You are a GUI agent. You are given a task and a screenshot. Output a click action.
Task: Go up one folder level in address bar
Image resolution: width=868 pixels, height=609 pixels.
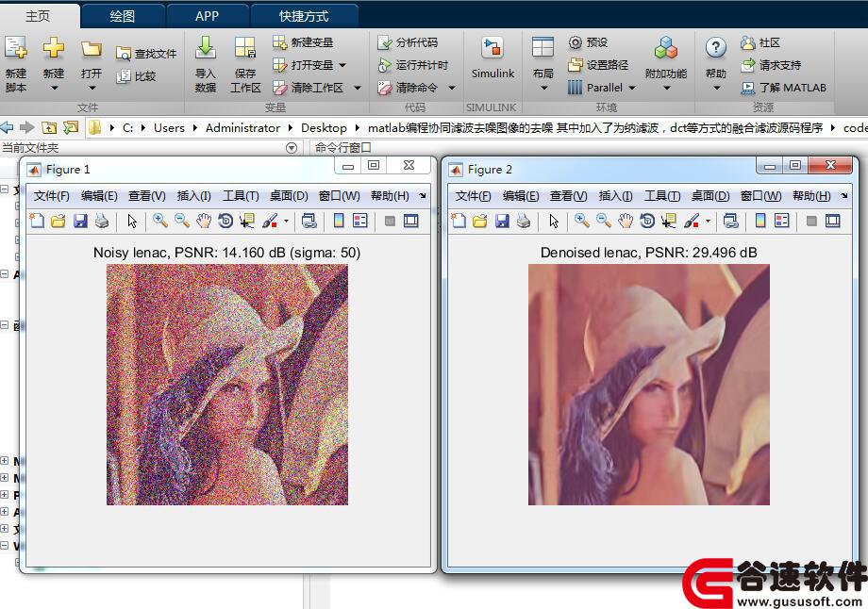pyautogui.click(x=49, y=128)
